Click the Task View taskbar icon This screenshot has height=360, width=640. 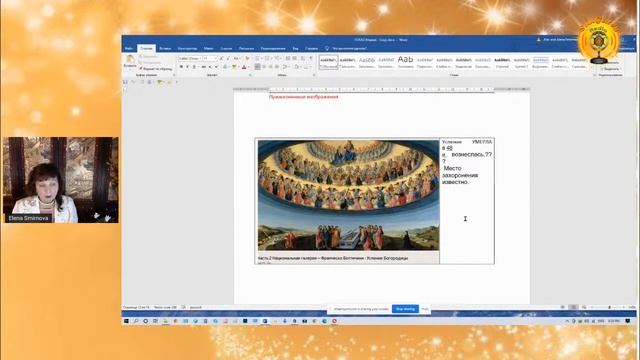pos(156,321)
